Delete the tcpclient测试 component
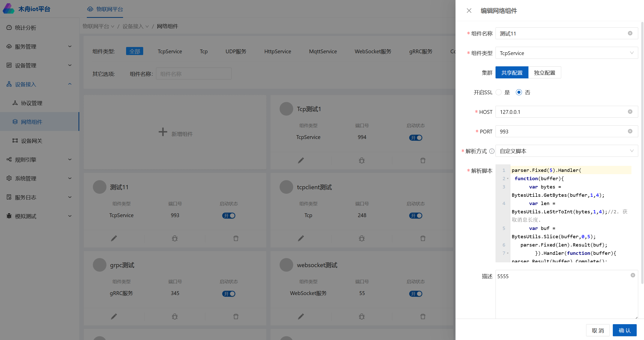 point(423,238)
